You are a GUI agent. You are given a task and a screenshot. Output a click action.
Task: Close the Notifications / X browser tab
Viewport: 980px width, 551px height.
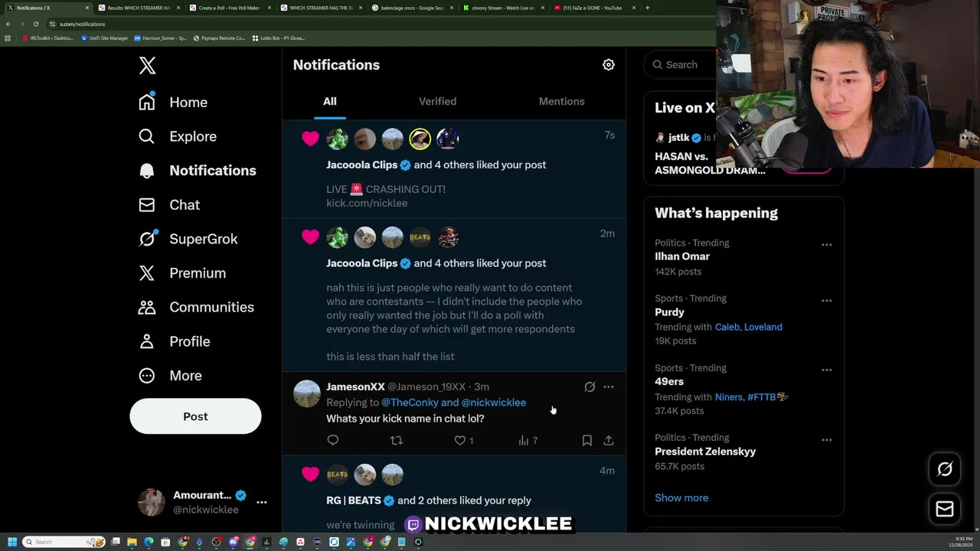tap(87, 8)
